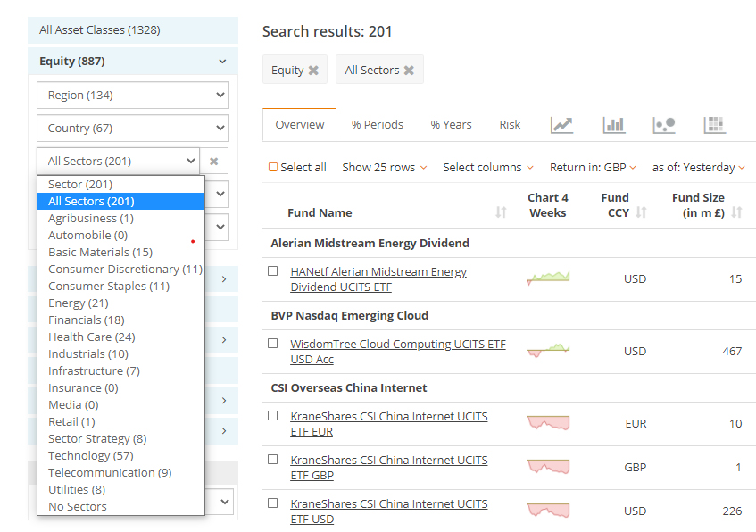Choose Technology (57) from the sector list
Screen dimensions: 756x532
click(91, 455)
